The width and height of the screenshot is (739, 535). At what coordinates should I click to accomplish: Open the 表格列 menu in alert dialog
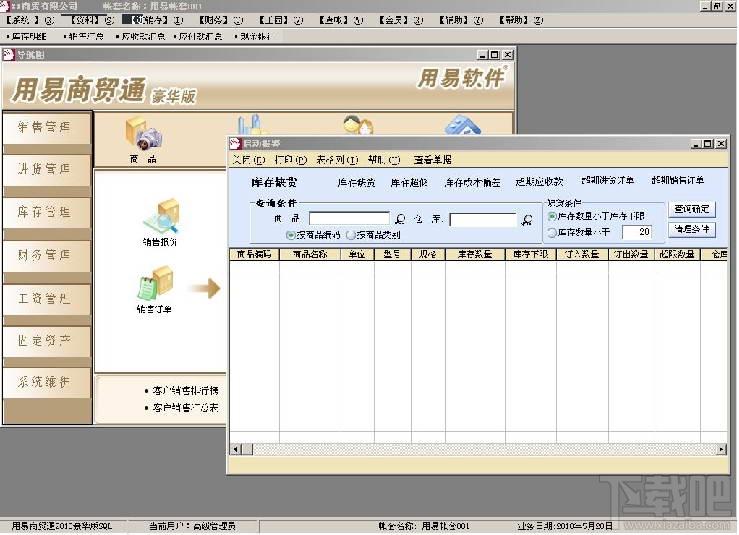click(337, 160)
